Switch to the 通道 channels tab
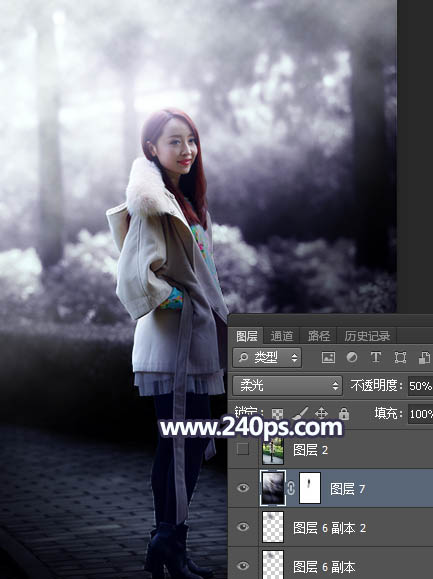This screenshot has width=433, height=579. (282, 336)
